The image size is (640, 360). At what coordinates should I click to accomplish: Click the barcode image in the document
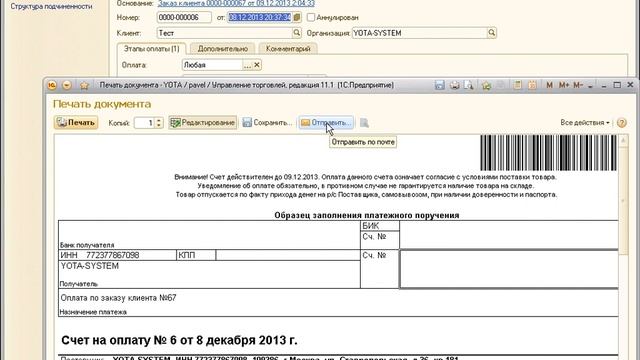coord(549,153)
